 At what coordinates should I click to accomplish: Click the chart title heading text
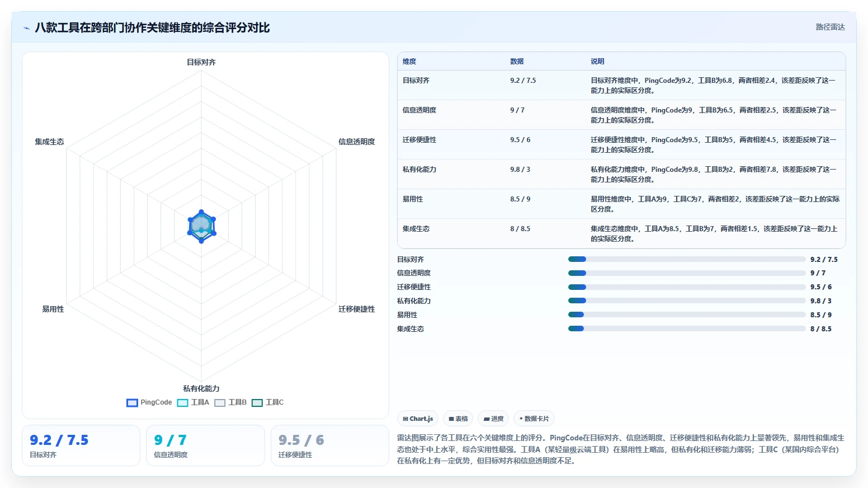coord(152,28)
